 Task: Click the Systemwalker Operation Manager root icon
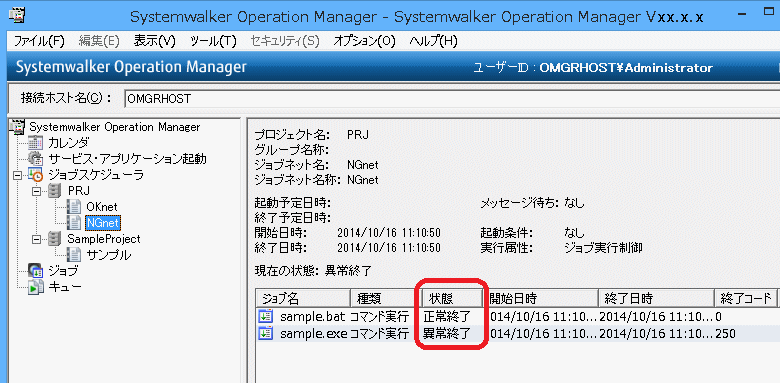click(18, 127)
